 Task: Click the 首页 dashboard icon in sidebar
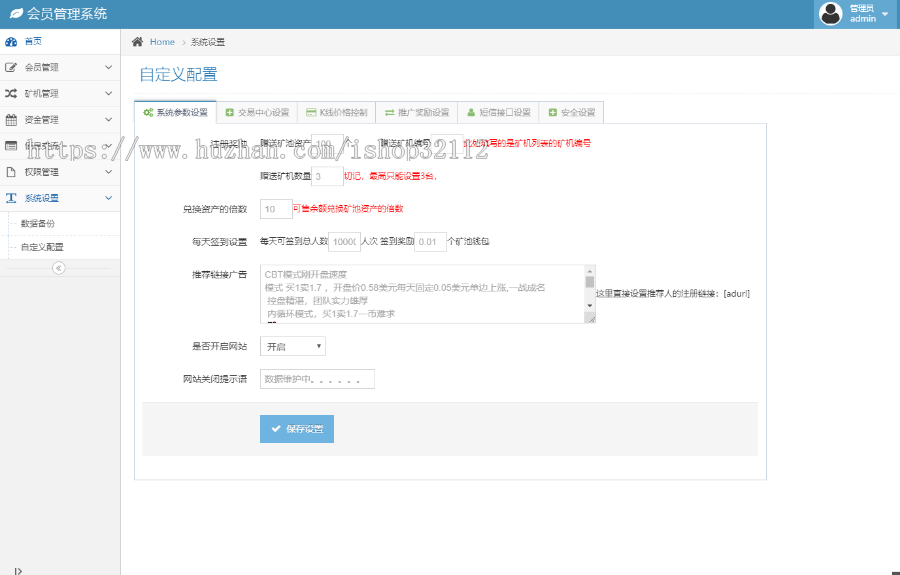point(11,41)
